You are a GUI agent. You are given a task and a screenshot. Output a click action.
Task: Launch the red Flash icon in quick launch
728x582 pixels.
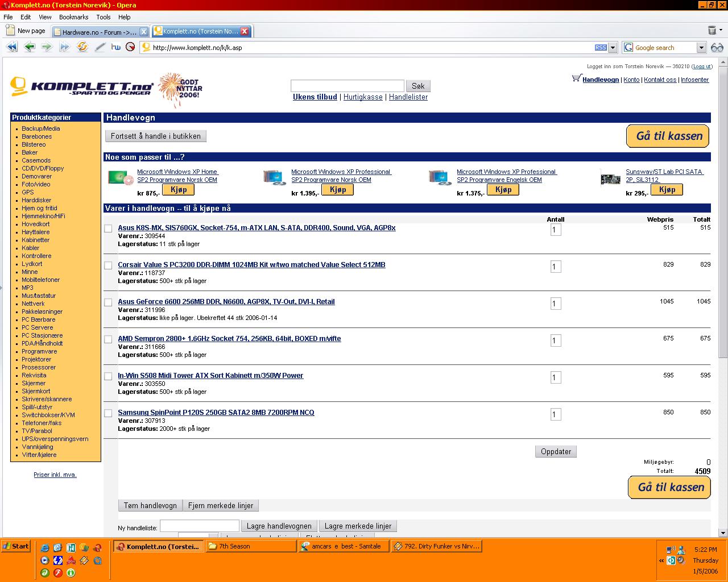tap(57, 573)
